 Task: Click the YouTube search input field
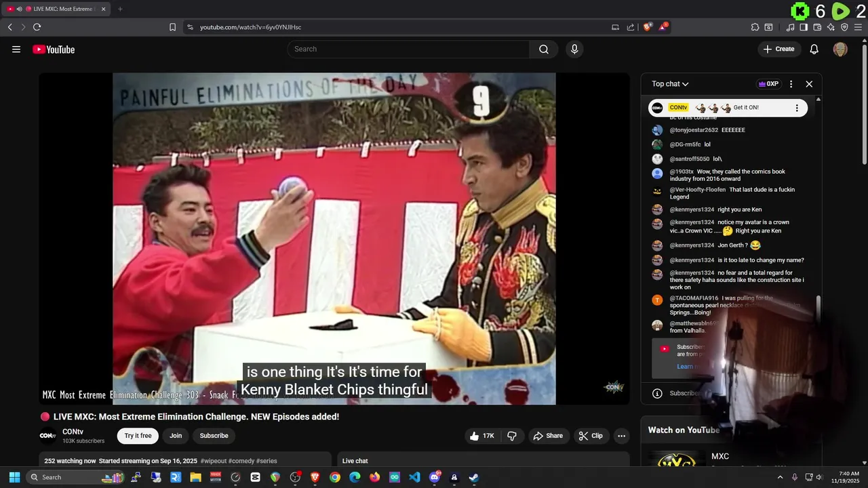click(408, 49)
